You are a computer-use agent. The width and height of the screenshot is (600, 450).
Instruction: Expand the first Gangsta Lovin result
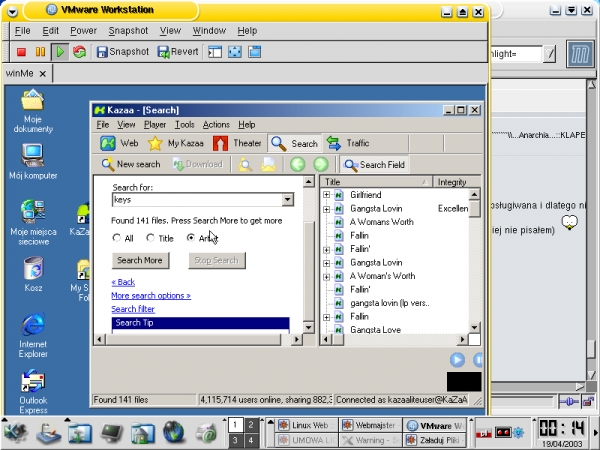[x=326, y=209]
